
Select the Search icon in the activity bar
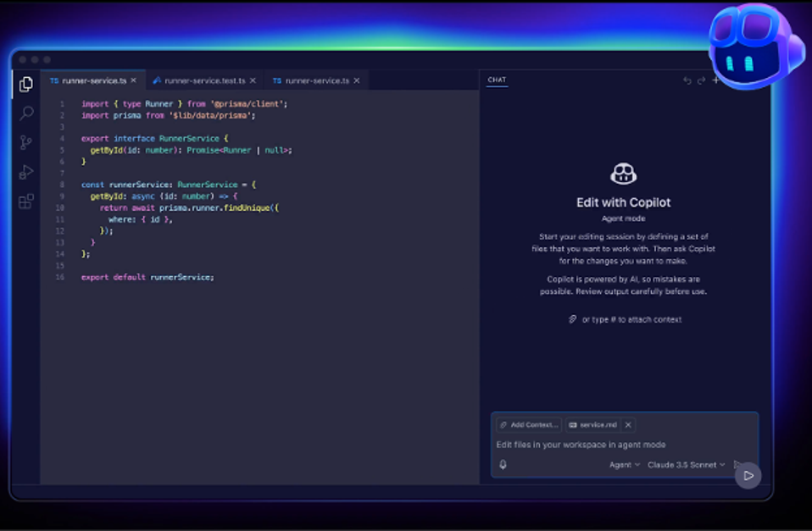26,113
